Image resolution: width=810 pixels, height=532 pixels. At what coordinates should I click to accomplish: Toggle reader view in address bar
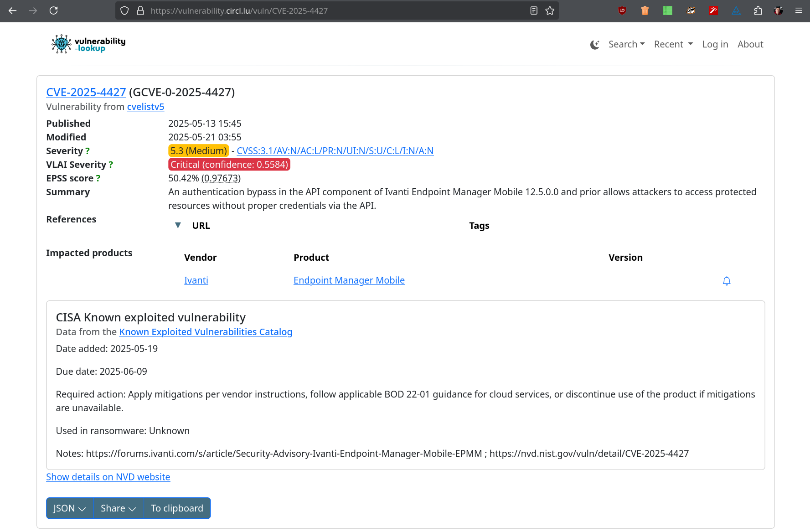pyautogui.click(x=534, y=10)
